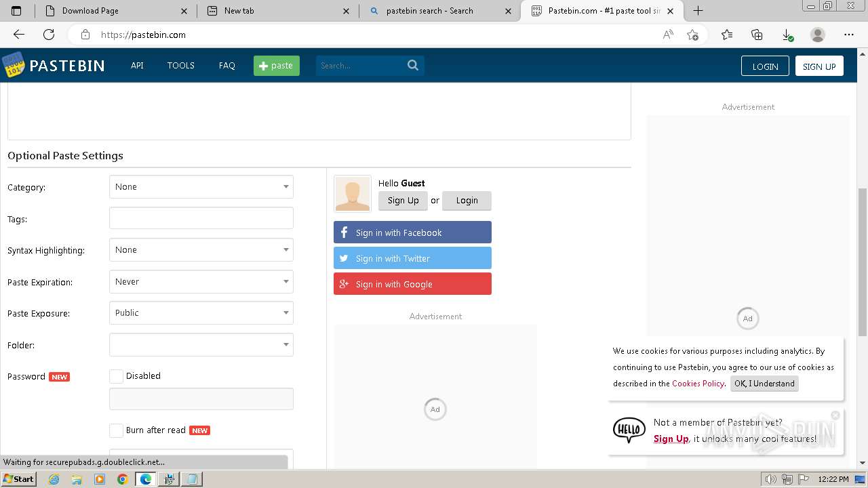868x488 pixels.
Task: Click the SIGN UP button in the header
Action: click(819, 66)
